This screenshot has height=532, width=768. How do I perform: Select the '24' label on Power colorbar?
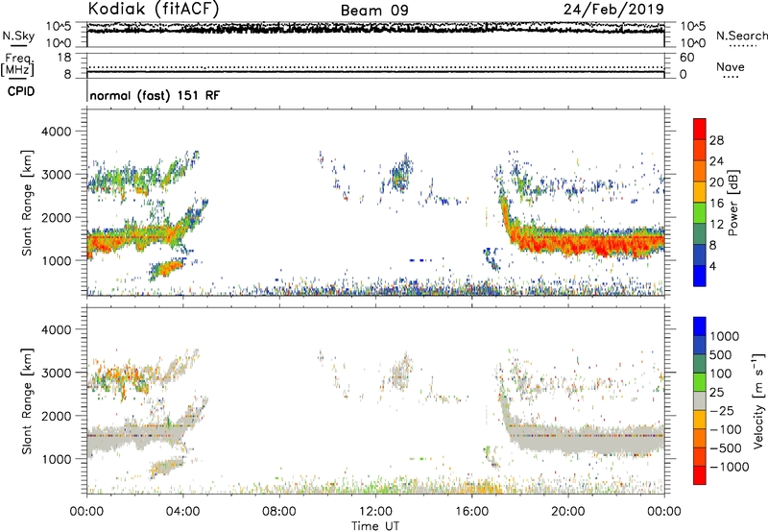(x=716, y=161)
